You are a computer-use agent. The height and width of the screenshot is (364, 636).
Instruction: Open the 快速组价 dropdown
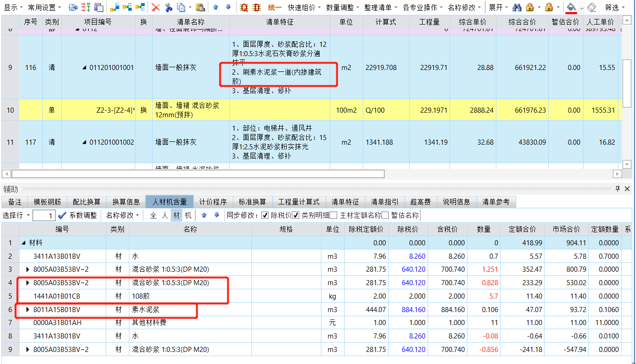pos(304,7)
